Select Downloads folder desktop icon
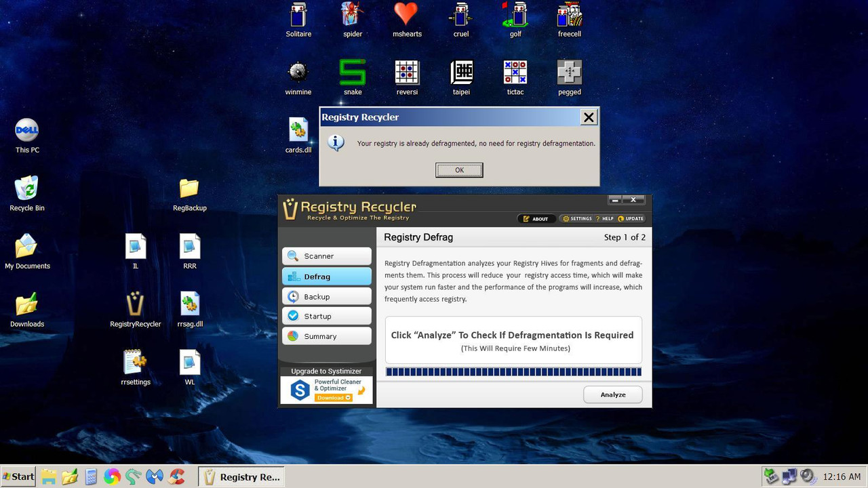Viewport: 868px width, 488px height. point(27,310)
